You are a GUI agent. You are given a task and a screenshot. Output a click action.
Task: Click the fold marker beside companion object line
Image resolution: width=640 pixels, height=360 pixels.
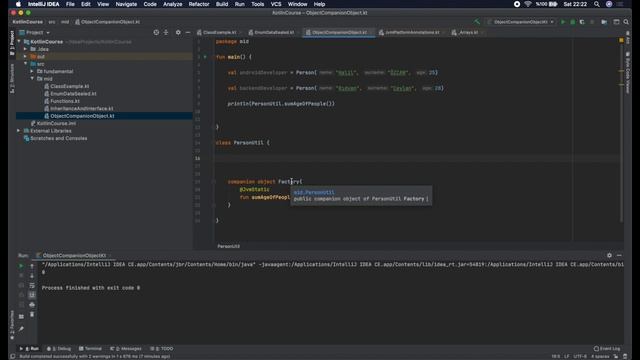[x=213, y=182]
